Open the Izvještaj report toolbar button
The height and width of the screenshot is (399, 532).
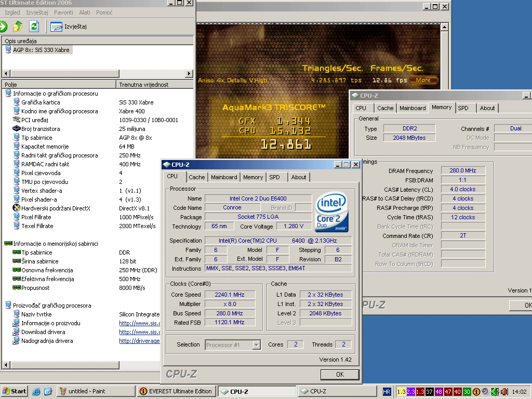69,26
